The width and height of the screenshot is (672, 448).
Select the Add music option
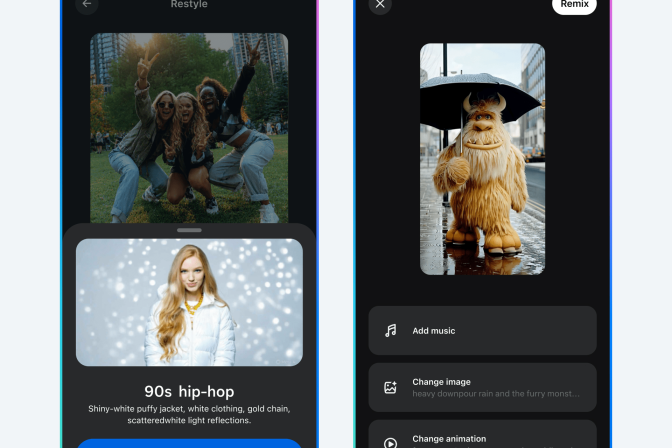pos(482,331)
